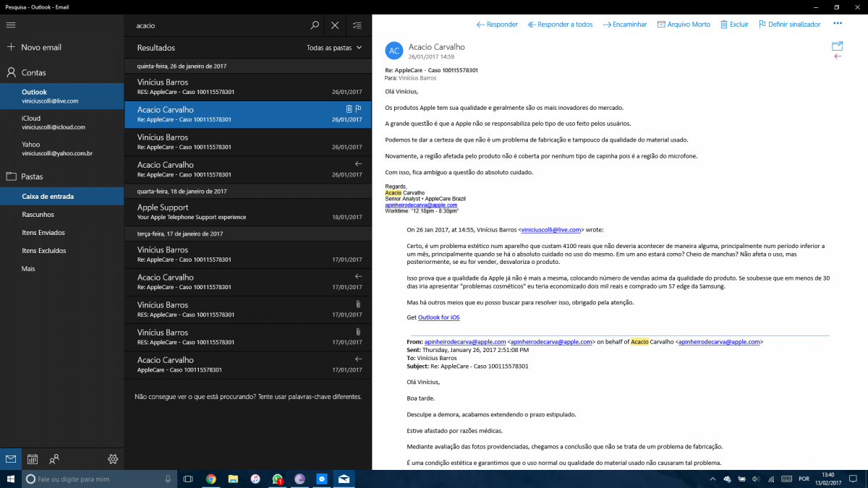Image resolution: width=868 pixels, height=488 pixels.
Task: Switch the POR input language indicator
Action: pos(804,479)
